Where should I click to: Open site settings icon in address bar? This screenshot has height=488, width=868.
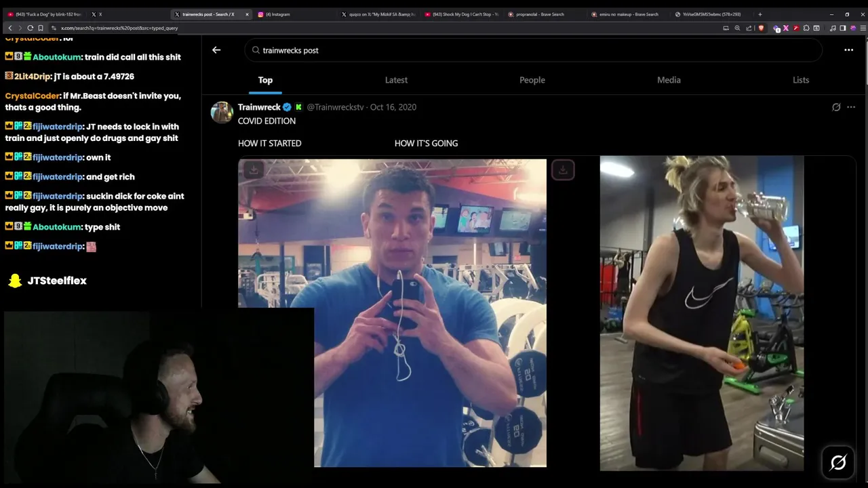(54, 28)
